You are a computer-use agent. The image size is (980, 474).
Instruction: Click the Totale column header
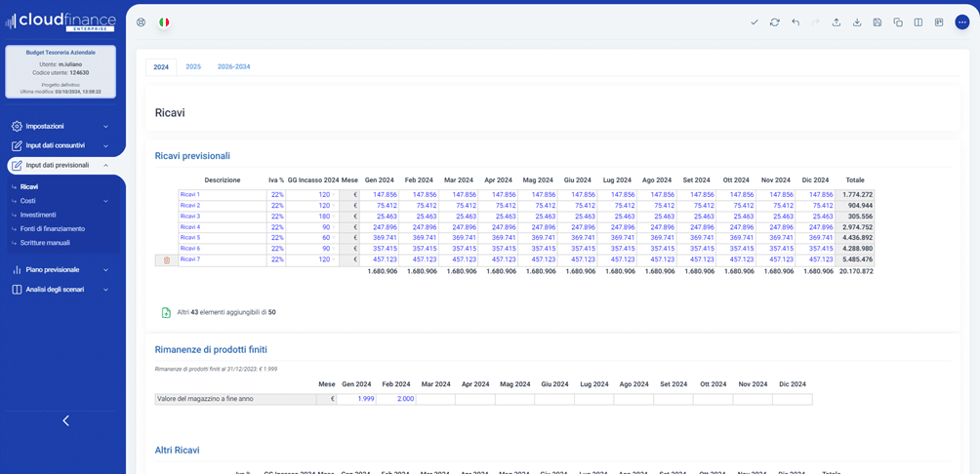point(854,179)
